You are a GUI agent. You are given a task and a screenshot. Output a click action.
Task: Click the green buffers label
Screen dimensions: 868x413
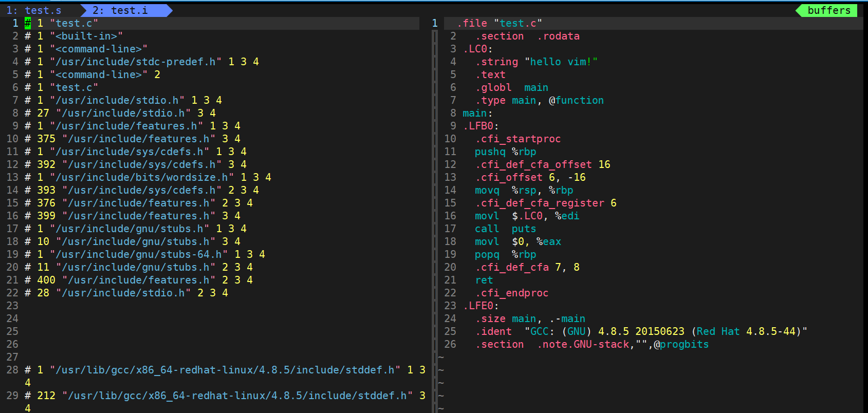pos(829,10)
